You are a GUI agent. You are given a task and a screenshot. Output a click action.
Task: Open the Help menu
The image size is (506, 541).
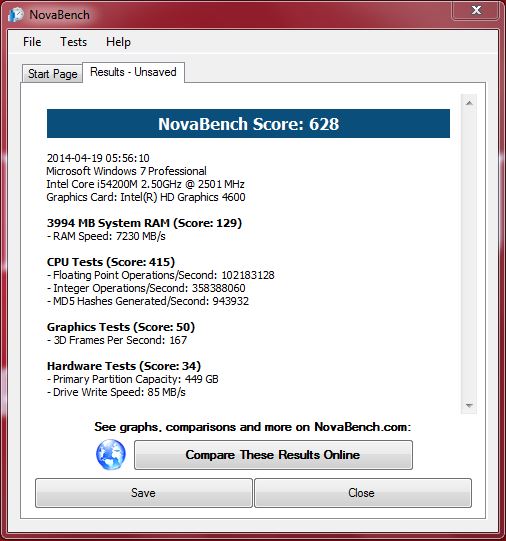118,42
